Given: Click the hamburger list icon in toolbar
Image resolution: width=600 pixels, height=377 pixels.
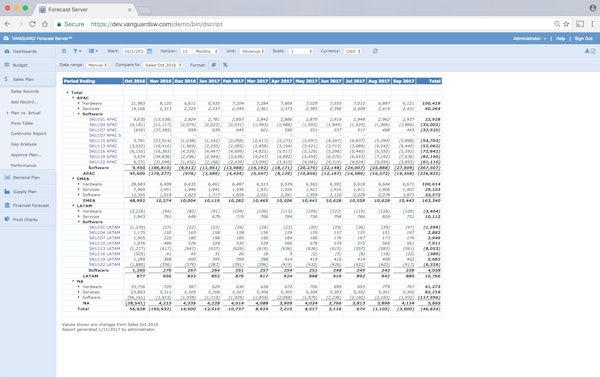Looking at the screenshot, I should pyautogui.click(x=64, y=51).
